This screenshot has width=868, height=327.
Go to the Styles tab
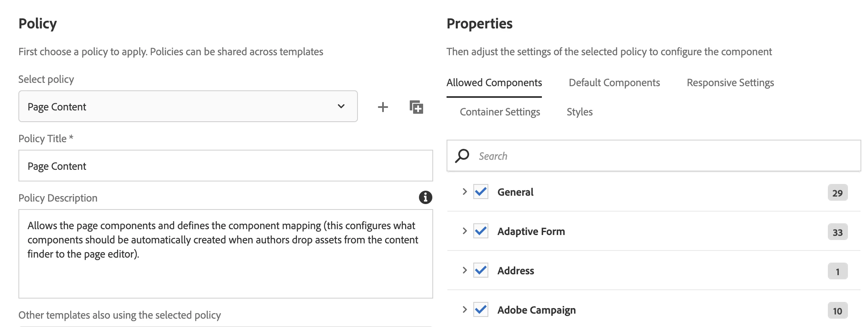580,112
